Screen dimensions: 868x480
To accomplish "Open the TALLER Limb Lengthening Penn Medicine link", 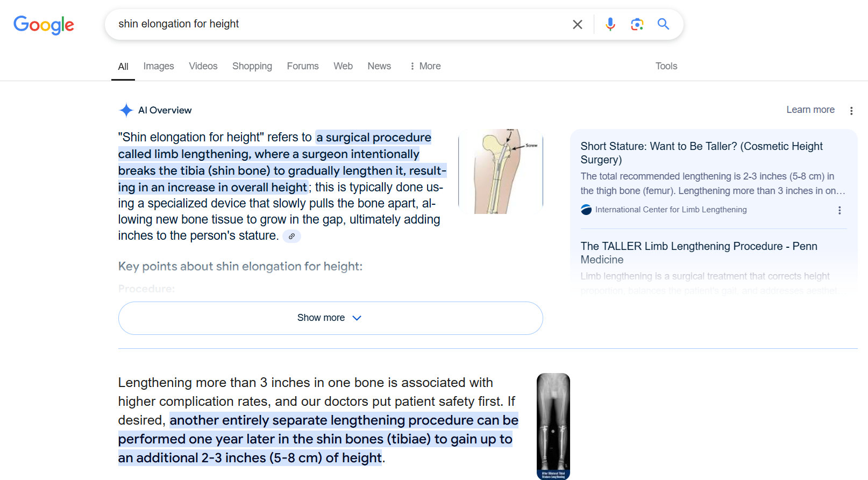I will coord(699,253).
